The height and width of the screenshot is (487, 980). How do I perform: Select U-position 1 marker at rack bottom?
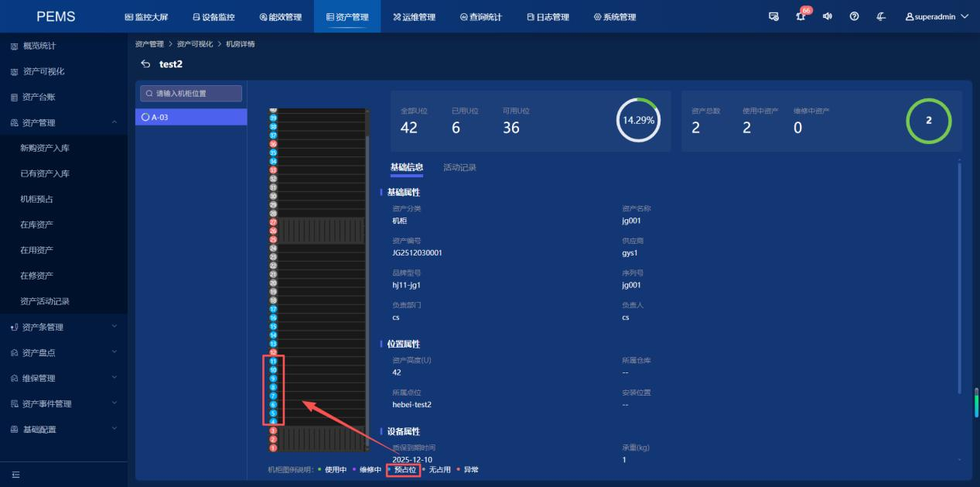click(272, 448)
